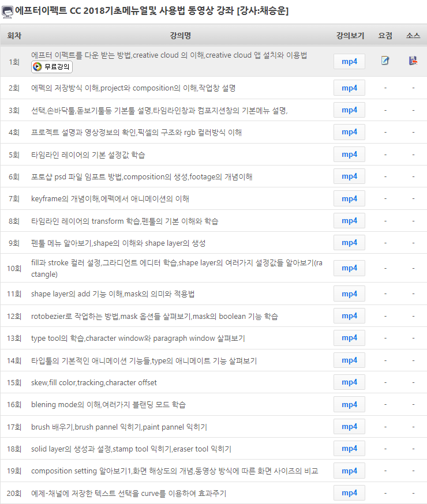427x504 pixels.
Task: Open mp4 for lecture 6회 포토샵 psd
Action: tap(349, 176)
